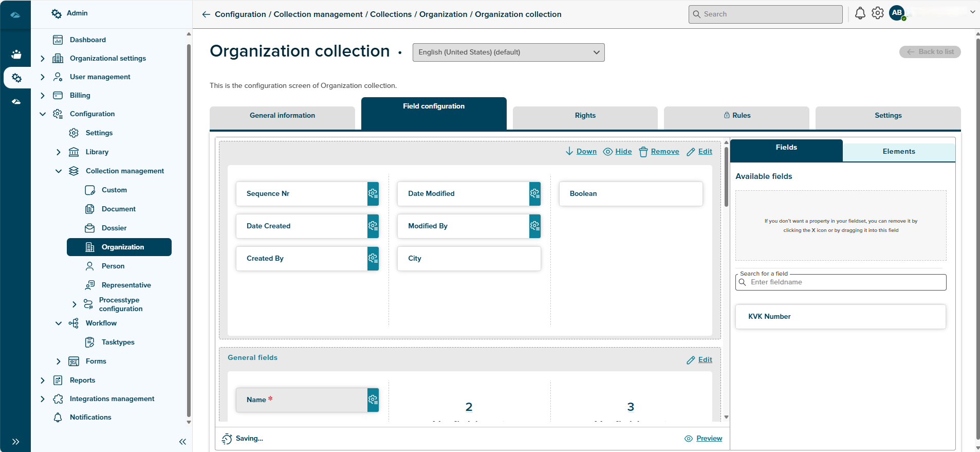Click the back arrow in breadcrumb
This screenshot has height=452, width=980.
206,14
